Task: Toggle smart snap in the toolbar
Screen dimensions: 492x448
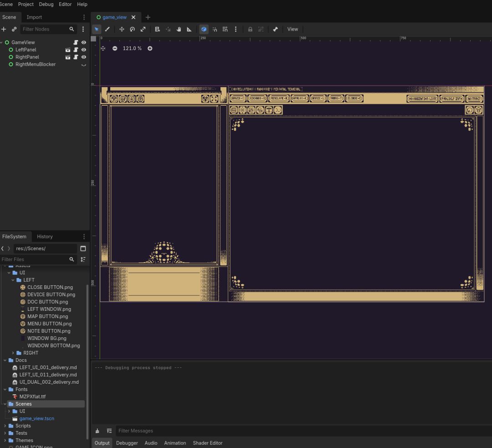Action: tap(215, 29)
